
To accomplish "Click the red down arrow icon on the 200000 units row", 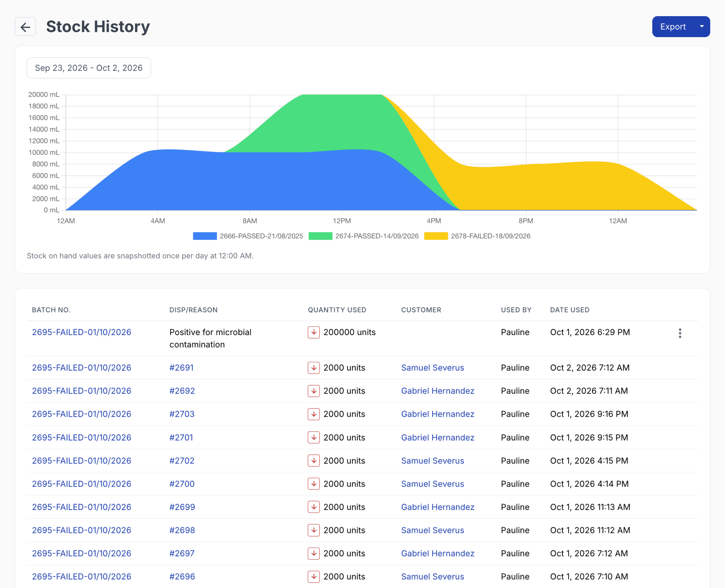I will point(314,332).
